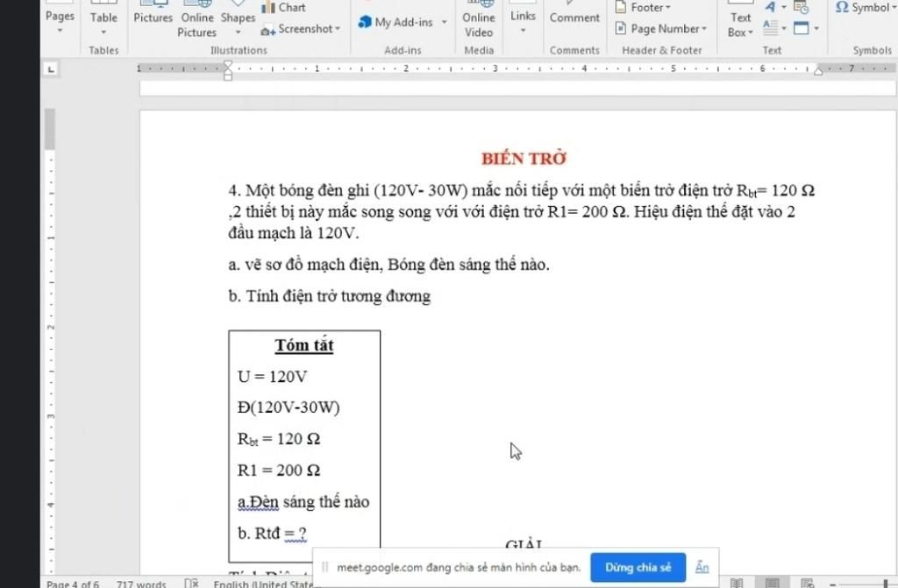The height and width of the screenshot is (588, 898).
Task: Open the Date & Time icon in Text group
Action: [801, 7]
